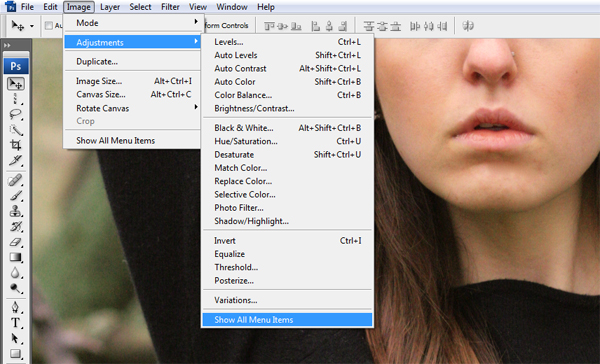
Task: Open the Layer menu
Action: [110, 7]
